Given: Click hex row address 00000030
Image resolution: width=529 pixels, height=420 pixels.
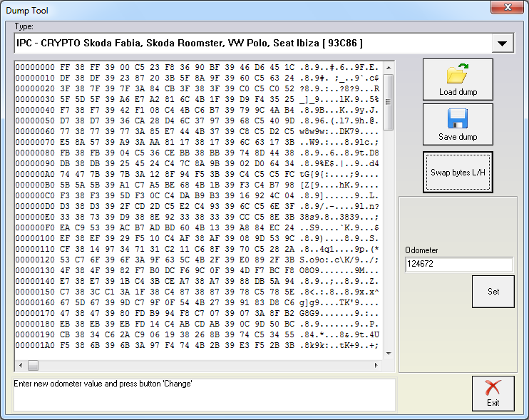Looking at the screenshot, I should (x=35, y=100).
